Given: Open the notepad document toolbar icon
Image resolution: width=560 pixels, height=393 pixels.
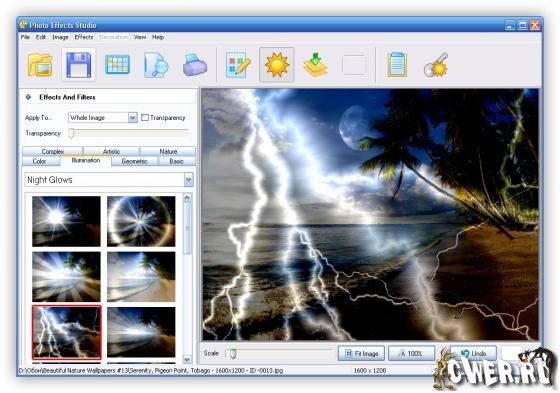Looking at the screenshot, I should [397, 65].
